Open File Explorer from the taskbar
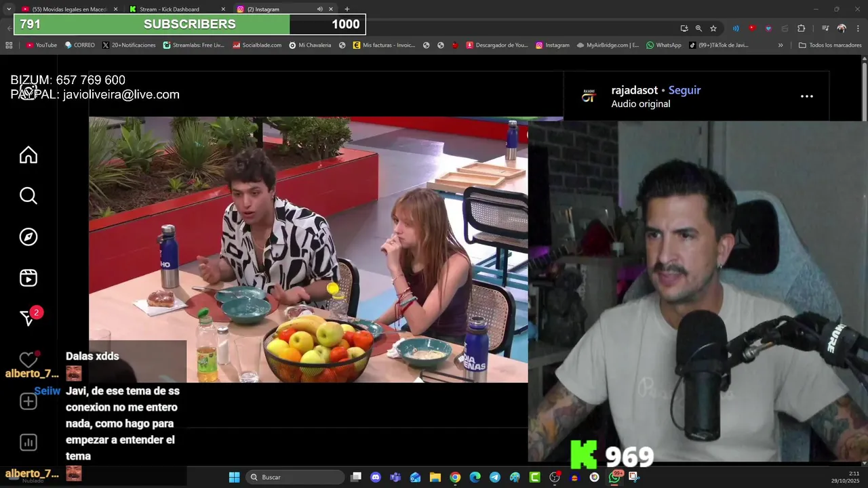Image resolution: width=868 pixels, height=488 pixels. coord(435,477)
